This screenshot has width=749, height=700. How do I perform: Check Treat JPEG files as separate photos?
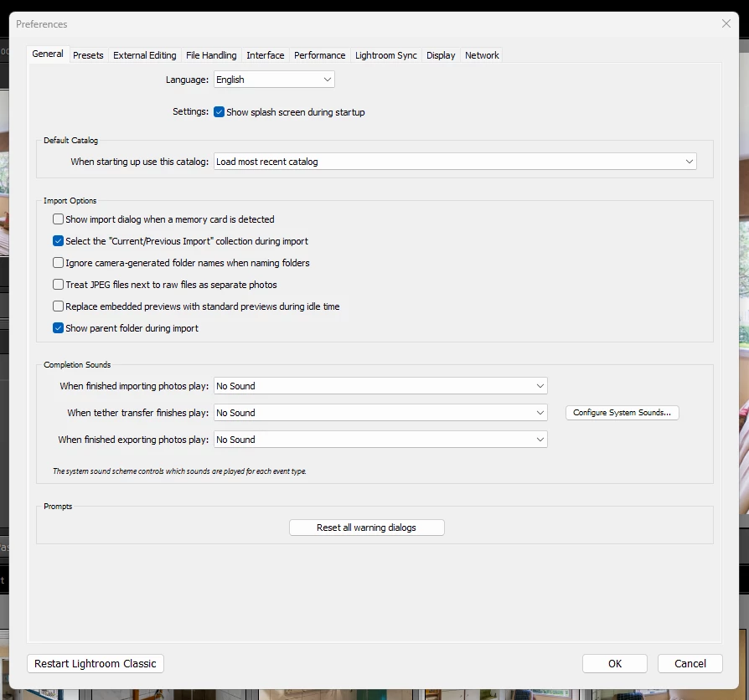[x=59, y=285]
